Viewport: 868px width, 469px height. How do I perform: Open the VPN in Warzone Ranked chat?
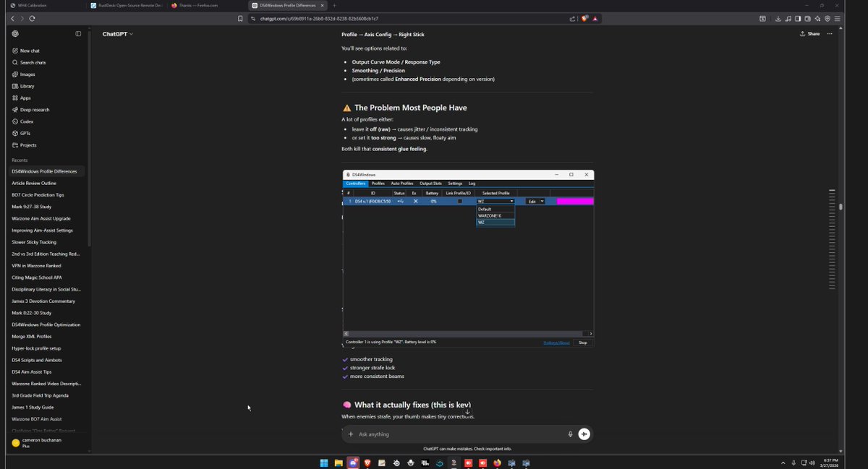(x=46, y=266)
